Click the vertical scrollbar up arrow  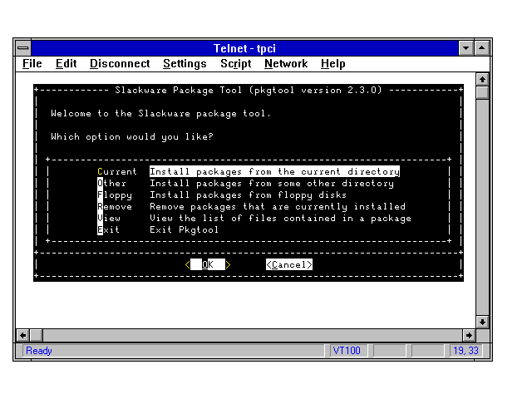(x=482, y=79)
